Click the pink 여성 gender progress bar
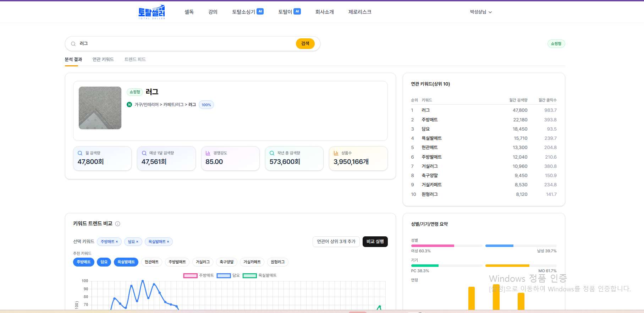 [433, 246]
